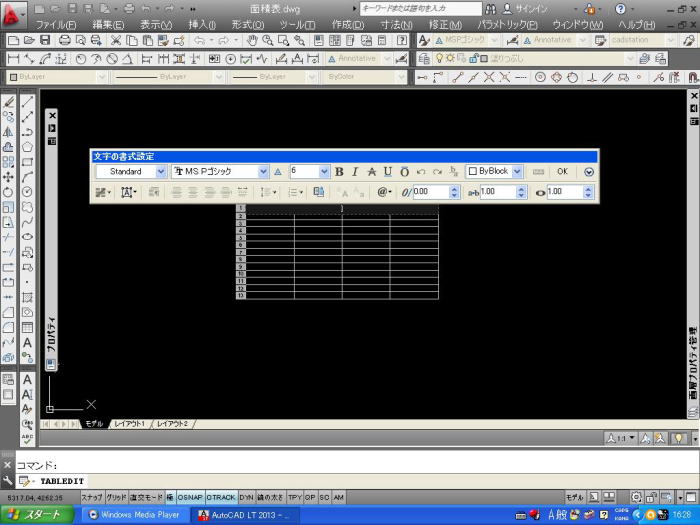Click OK in the text formatting bar
The image size is (700, 525).
coord(562,171)
